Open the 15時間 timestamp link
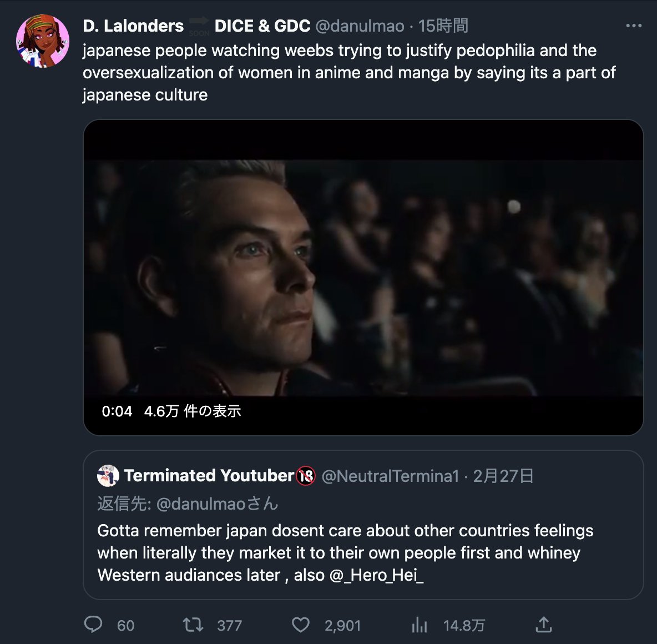Screen dimensions: 657x644 point(443,26)
